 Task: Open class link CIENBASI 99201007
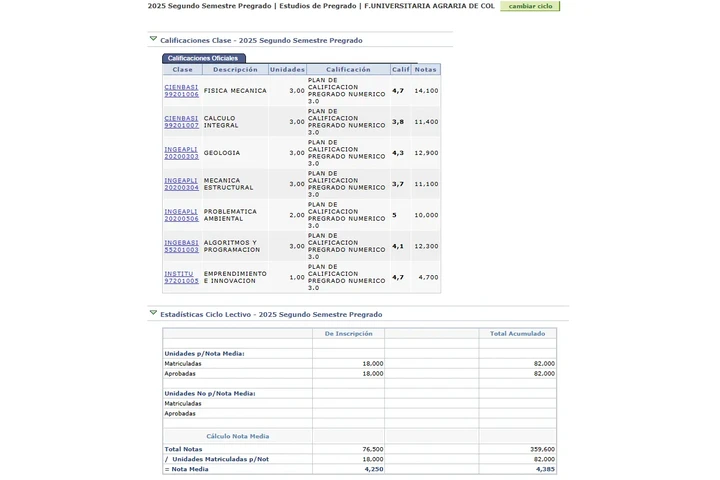181,122
